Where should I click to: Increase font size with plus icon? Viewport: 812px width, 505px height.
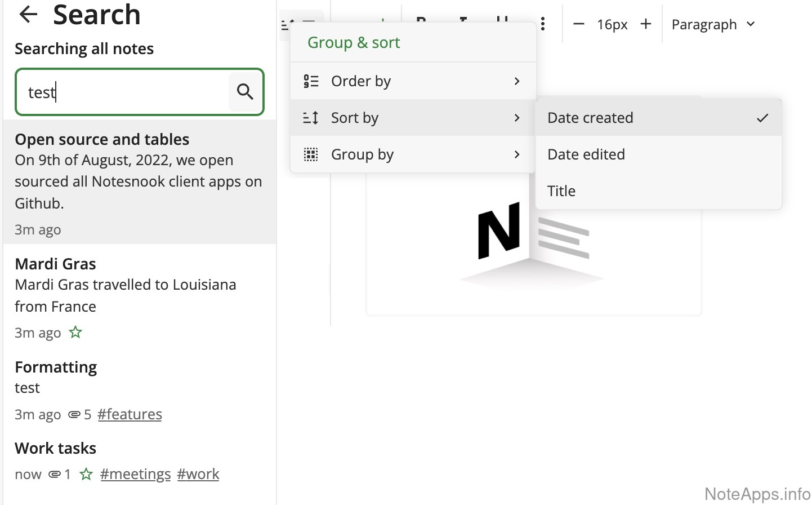646,24
